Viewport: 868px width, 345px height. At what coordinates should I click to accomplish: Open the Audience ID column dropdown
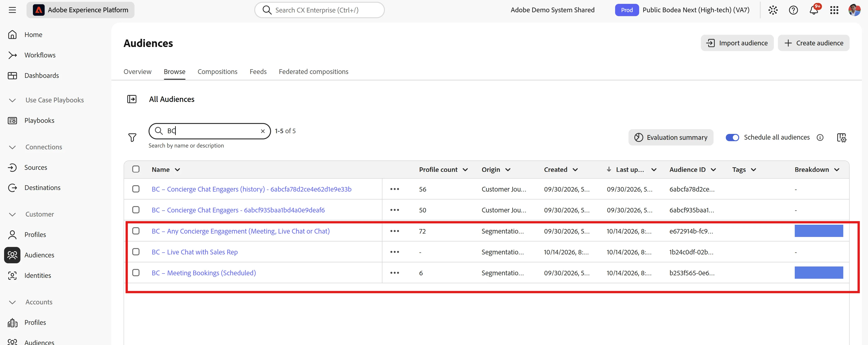click(x=713, y=170)
